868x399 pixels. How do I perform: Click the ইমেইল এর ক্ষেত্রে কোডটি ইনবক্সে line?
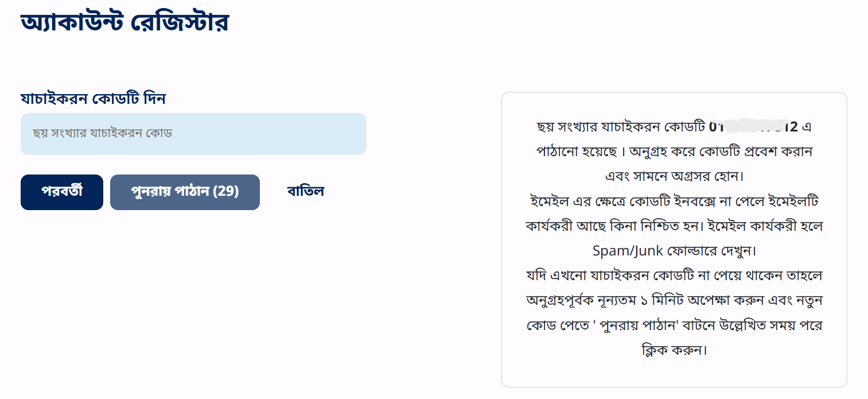coord(674,202)
